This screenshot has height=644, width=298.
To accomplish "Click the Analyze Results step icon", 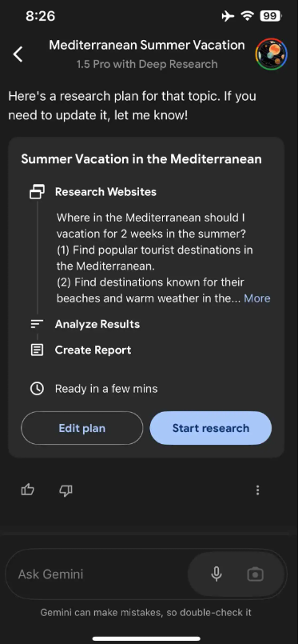I will point(37,324).
